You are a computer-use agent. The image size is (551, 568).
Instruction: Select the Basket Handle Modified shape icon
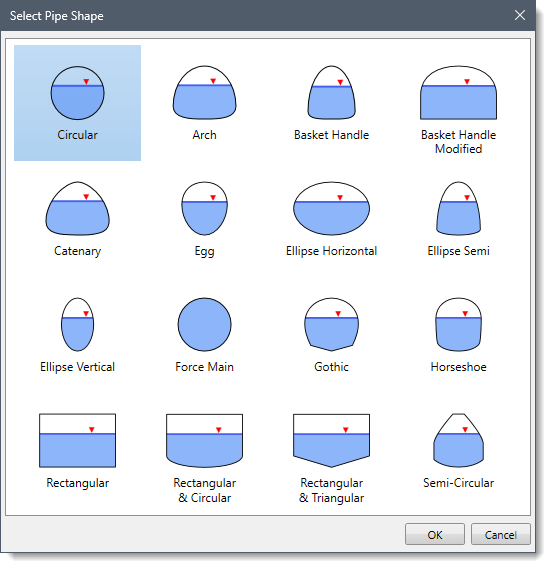(459, 93)
